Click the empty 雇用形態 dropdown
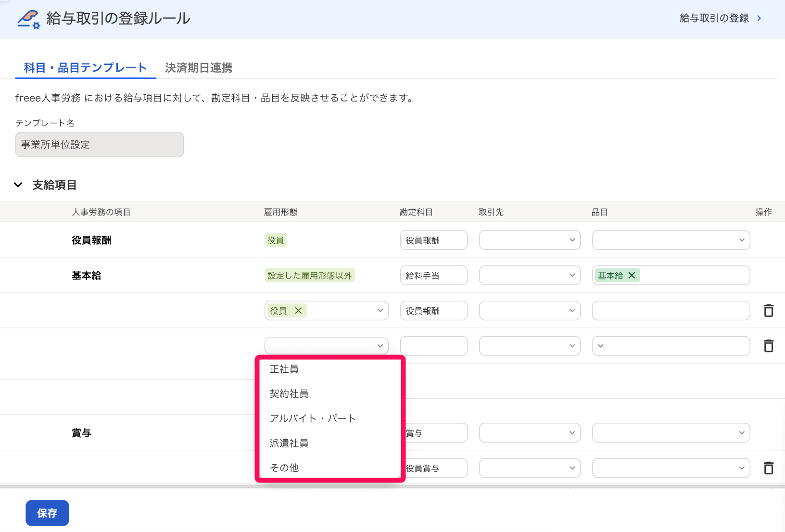 [327, 346]
